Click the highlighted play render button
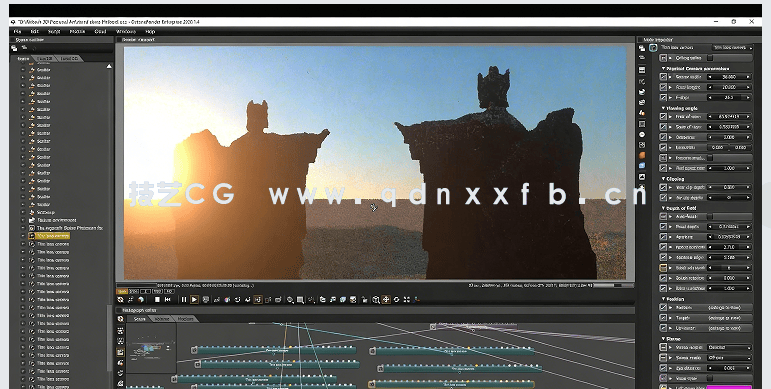Viewport: 771px width, 389px height. (x=194, y=299)
